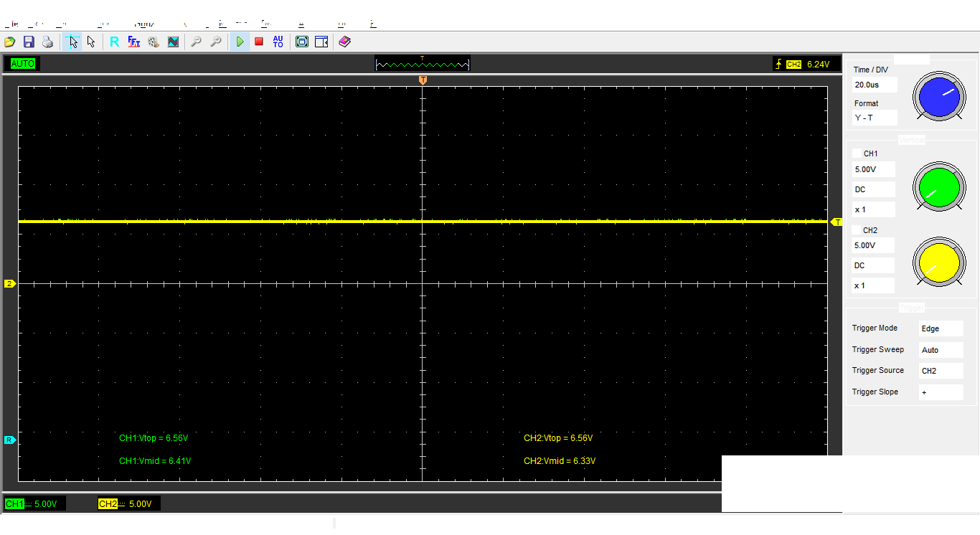Screen dimensions: 980x535
Task: Open the FFT spectrum tool
Action: click(134, 42)
